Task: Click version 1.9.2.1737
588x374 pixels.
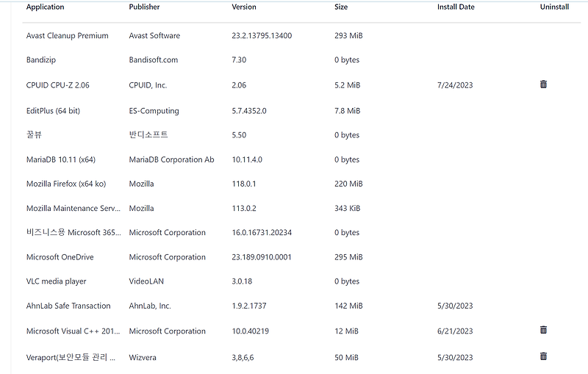Action: tap(249, 306)
